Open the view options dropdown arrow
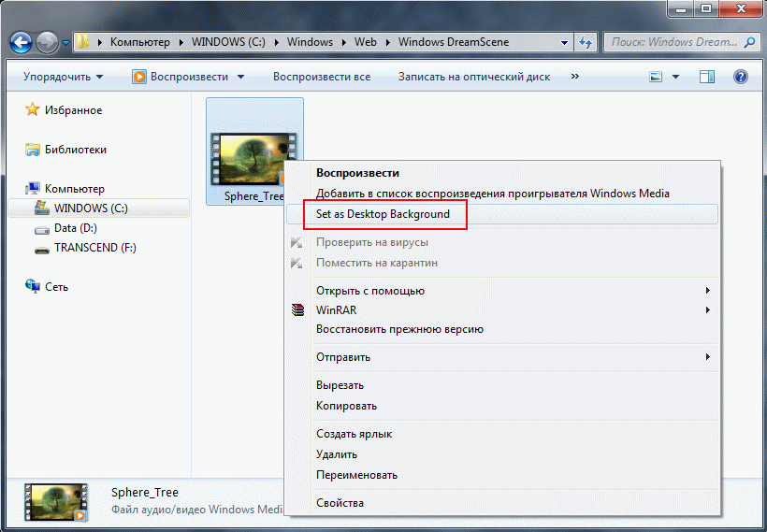This screenshot has width=767, height=532. coord(675,77)
